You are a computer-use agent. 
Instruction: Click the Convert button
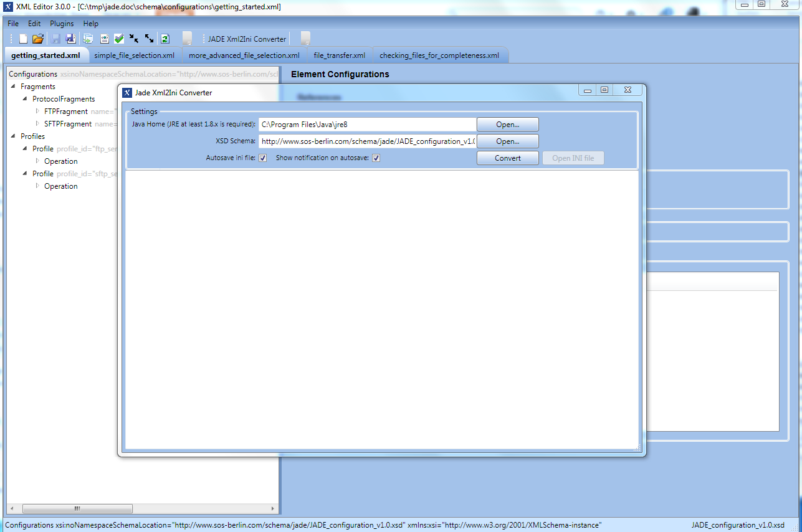point(508,158)
